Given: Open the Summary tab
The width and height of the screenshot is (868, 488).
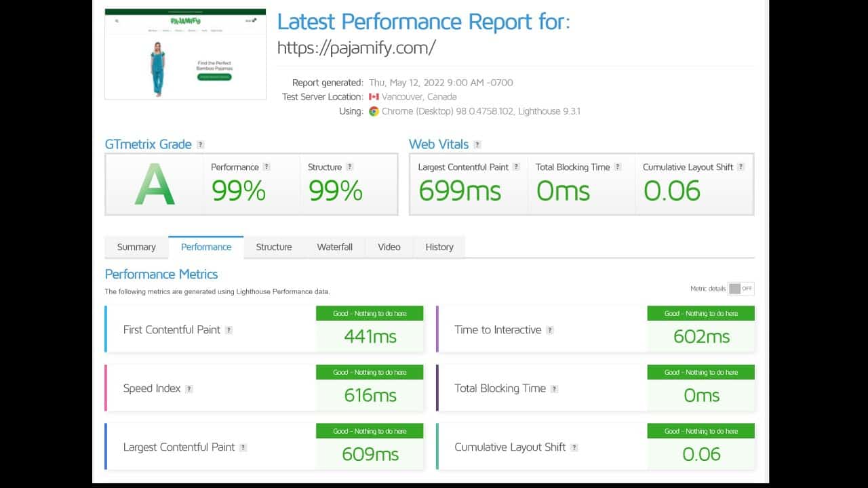Looking at the screenshot, I should [136, 247].
